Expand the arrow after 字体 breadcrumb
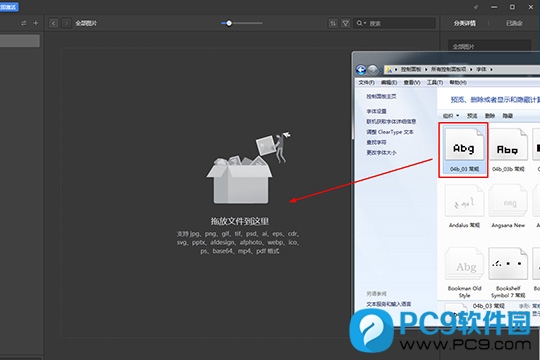The height and width of the screenshot is (360, 540). coord(491,70)
